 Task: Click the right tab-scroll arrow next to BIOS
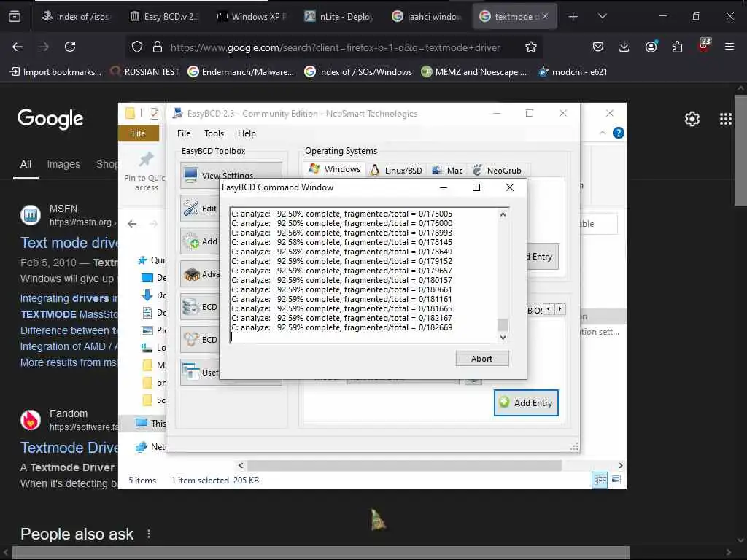560,309
